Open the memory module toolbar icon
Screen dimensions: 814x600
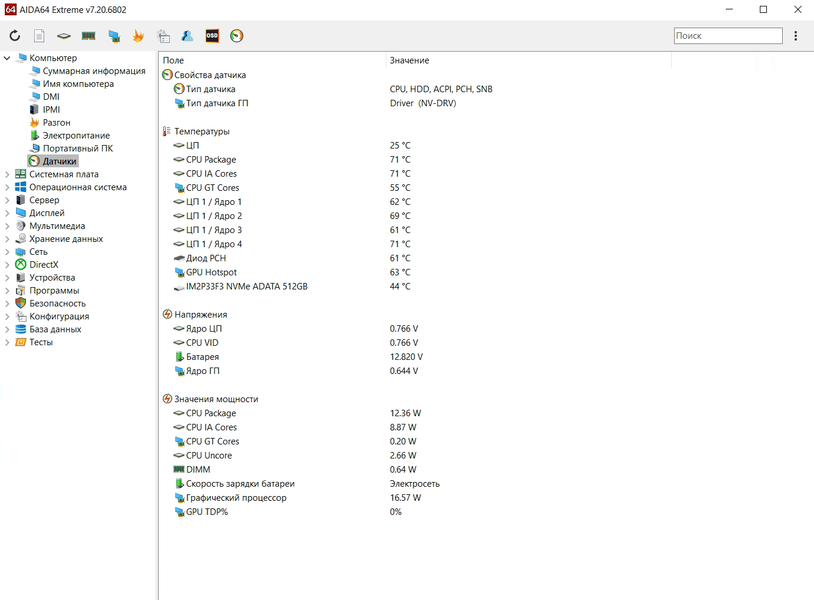(x=88, y=36)
